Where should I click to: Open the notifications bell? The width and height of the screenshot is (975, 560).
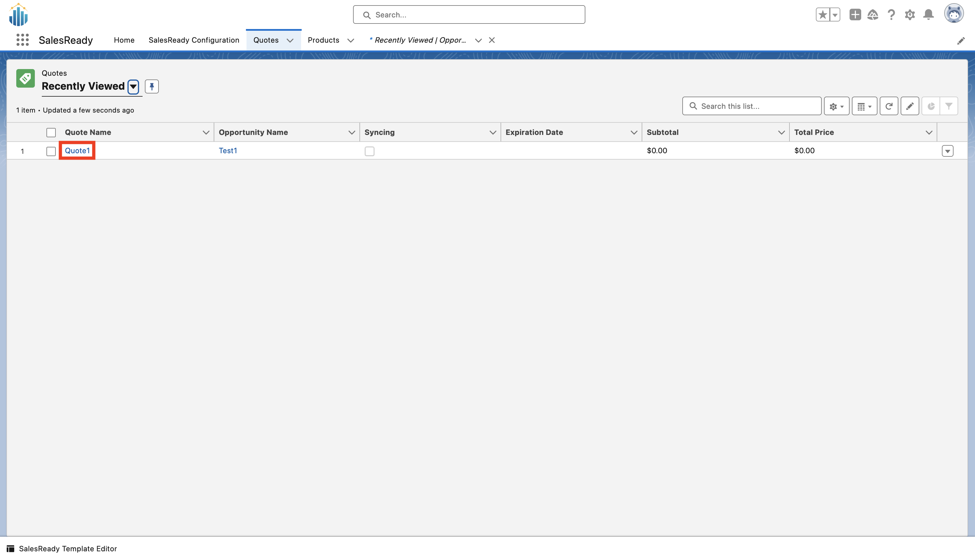[x=929, y=15]
